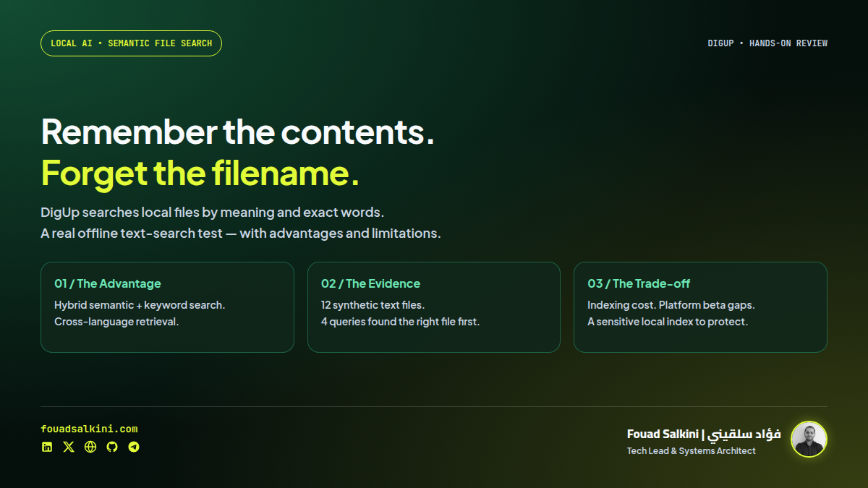Click 'Tech Lead & Systems Architect' subtitle
Screen dimensions: 868x488
click(692, 451)
